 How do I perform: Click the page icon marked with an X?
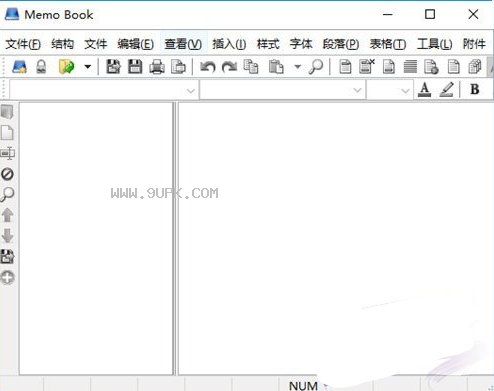point(367,66)
